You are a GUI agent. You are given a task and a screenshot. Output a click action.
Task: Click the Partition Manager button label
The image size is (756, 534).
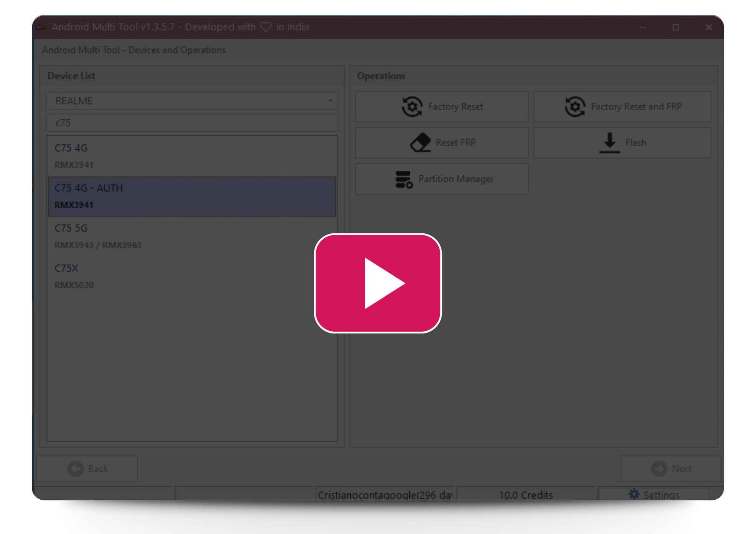(x=456, y=179)
